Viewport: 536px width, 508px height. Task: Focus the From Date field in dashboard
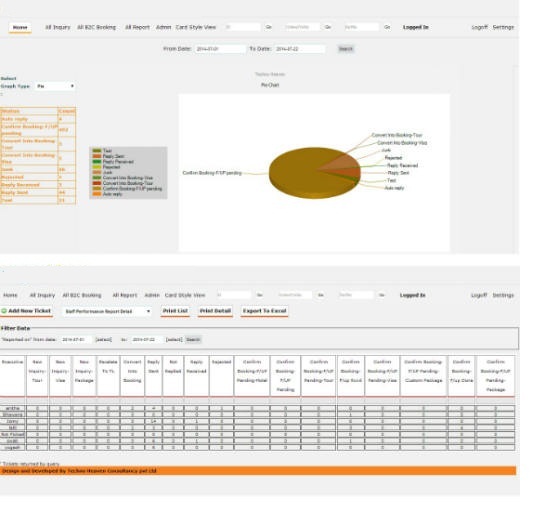tap(220, 49)
